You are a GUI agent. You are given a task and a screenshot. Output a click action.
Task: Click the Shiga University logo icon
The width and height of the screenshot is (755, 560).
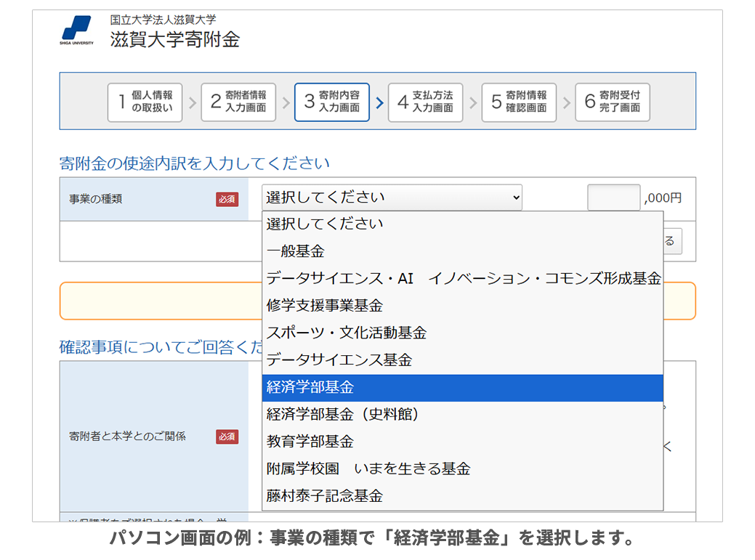coord(76,31)
